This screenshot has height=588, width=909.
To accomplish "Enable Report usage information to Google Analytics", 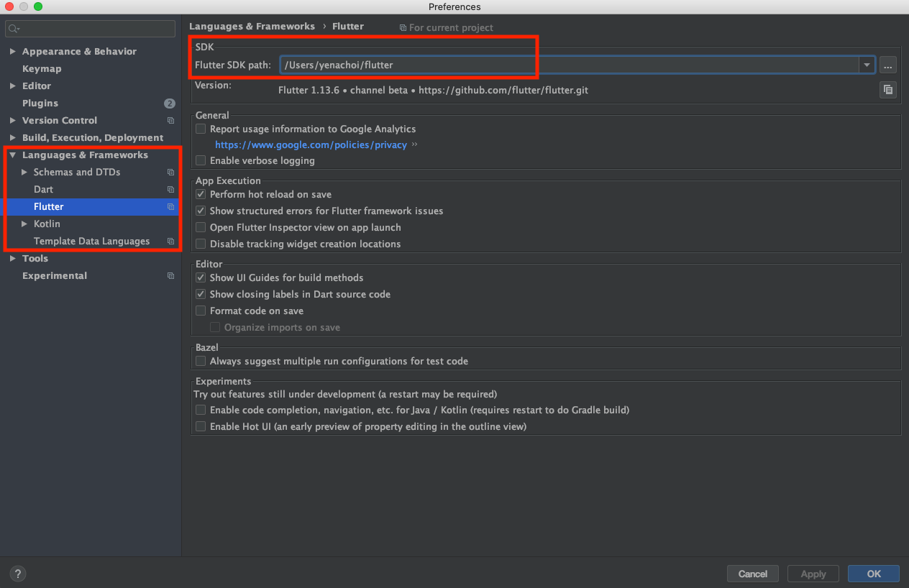I will click(201, 129).
